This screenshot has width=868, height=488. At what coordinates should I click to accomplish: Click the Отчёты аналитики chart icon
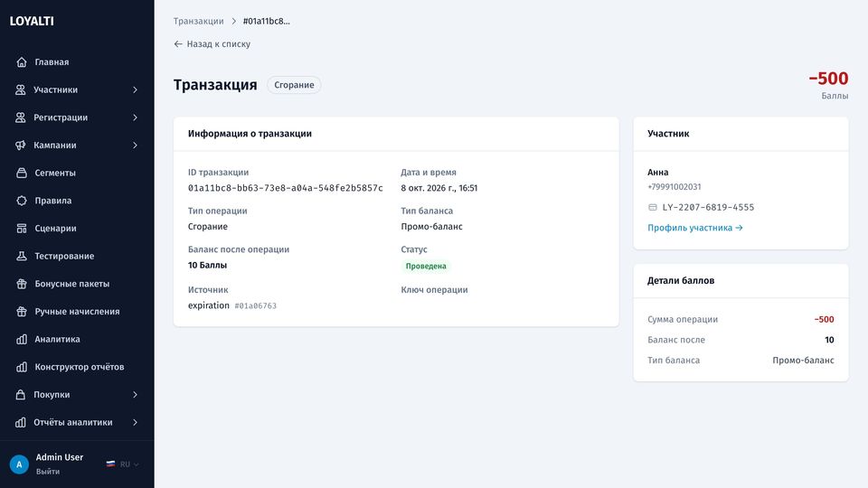21,422
